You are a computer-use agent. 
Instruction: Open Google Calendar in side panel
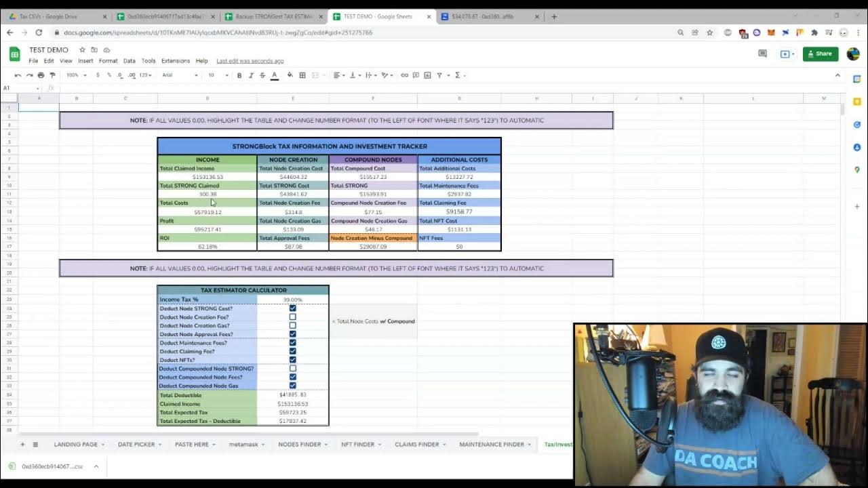(x=857, y=79)
